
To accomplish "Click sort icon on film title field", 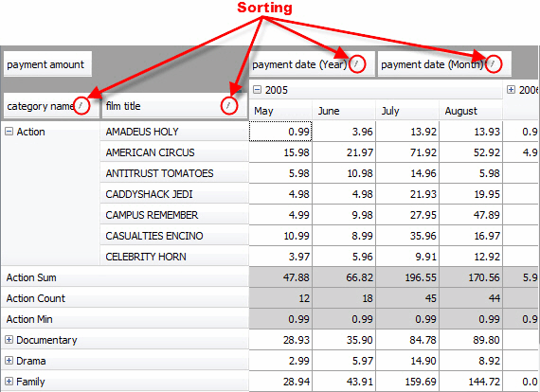I will pos(228,106).
